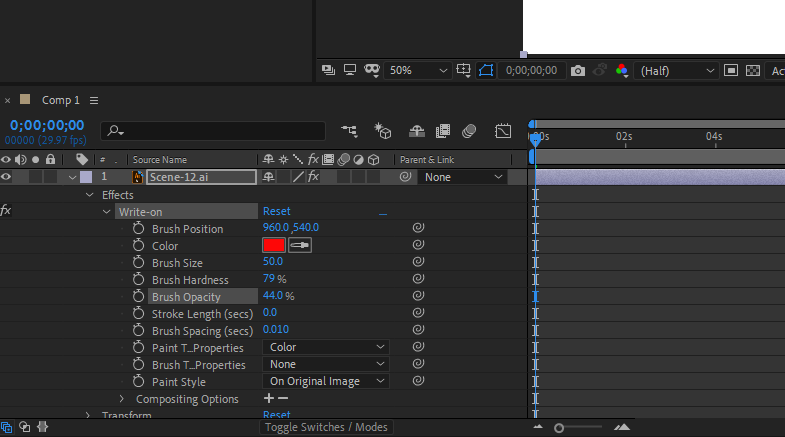The image size is (785, 437).
Task: Toggle the effects fx switch on Scene-12.ai
Action: click(x=313, y=177)
